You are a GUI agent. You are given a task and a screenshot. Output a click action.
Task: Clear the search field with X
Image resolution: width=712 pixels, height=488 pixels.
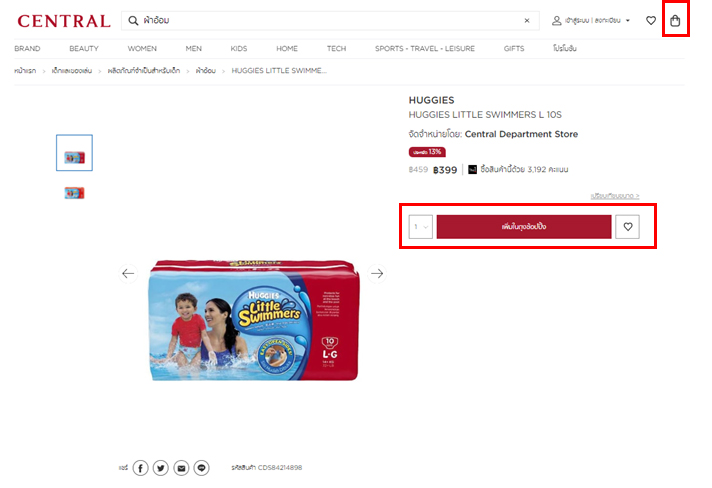point(527,20)
